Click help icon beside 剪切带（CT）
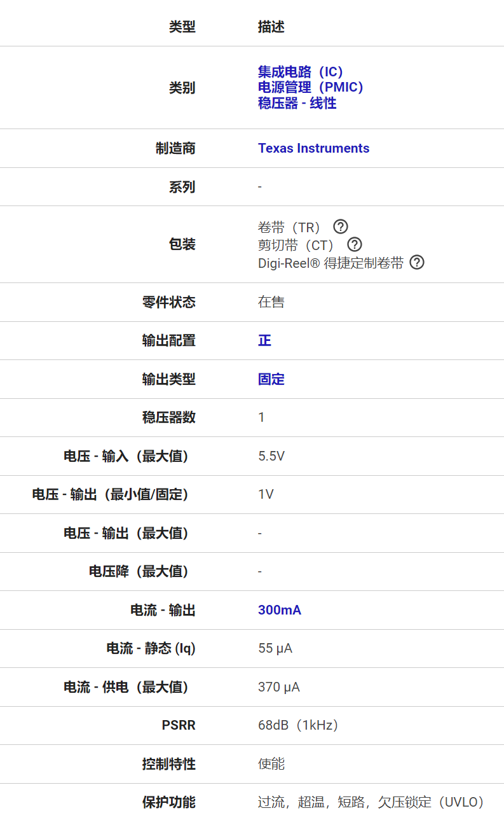The width and height of the screenshot is (504, 820). click(x=355, y=244)
